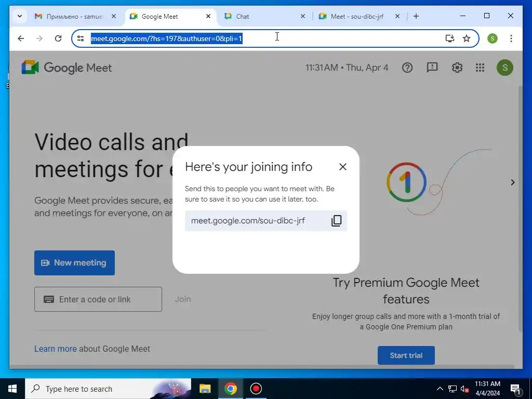Open the Windows Start menu
The width and height of the screenshot is (532, 399).
click(12, 389)
